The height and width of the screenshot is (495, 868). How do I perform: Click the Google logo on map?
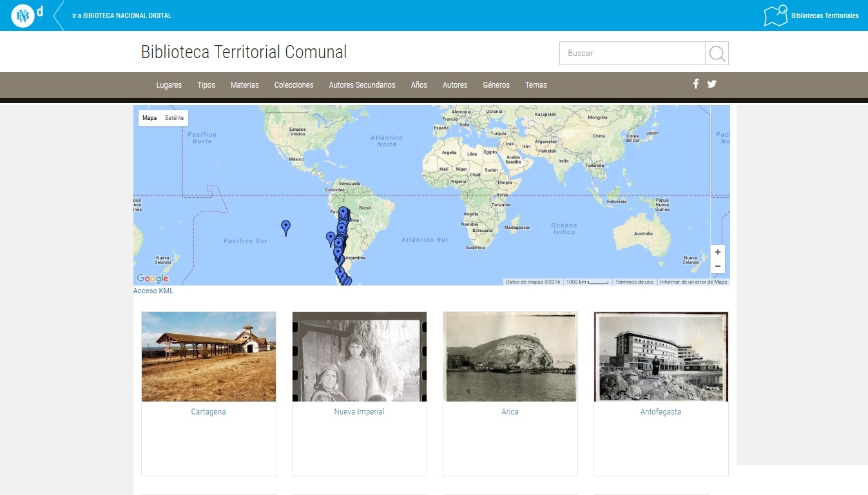coord(153,278)
